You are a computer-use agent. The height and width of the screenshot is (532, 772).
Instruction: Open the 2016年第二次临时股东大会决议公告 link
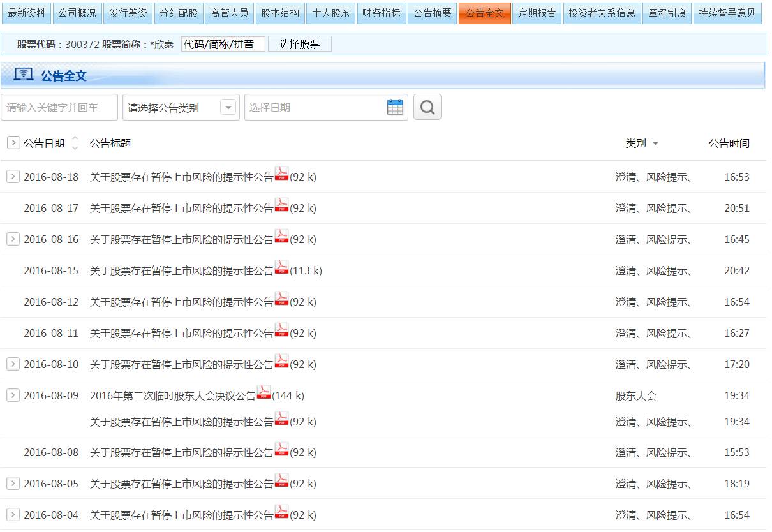coord(172,395)
